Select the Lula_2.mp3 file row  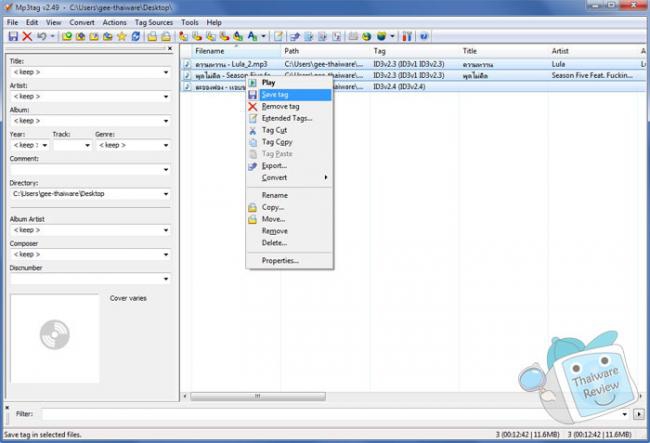pos(413,64)
